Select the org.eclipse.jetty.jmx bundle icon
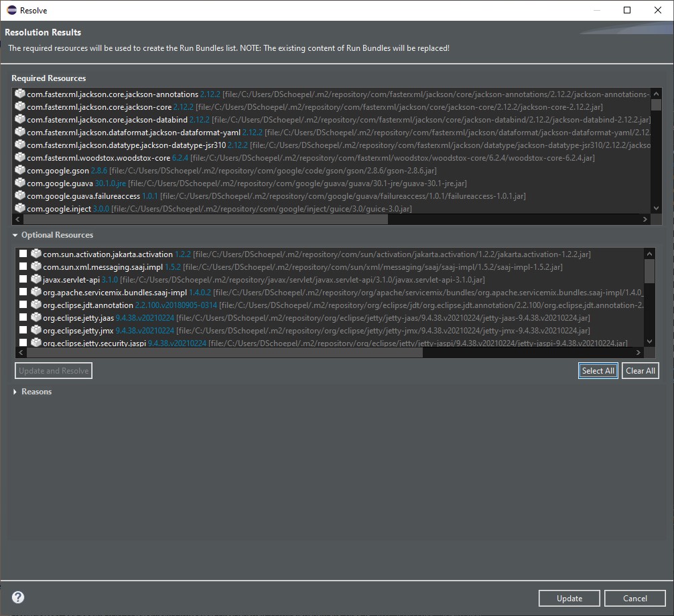This screenshot has width=674, height=616. pos(37,330)
